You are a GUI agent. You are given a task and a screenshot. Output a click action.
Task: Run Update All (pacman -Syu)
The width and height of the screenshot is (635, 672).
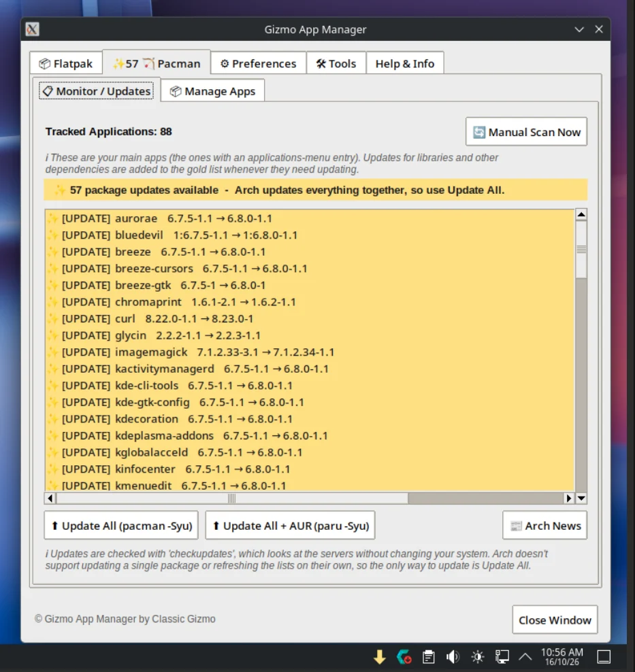click(x=121, y=526)
